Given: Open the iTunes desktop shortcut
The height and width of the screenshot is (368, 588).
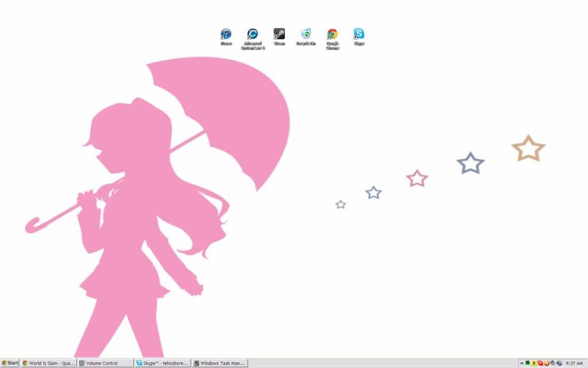Looking at the screenshot, I should (226, 34).
